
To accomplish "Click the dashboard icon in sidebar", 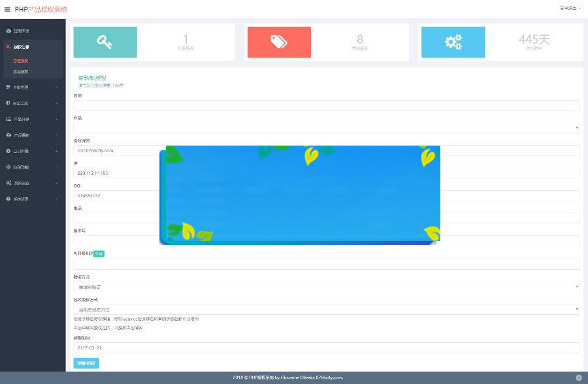I will tap(8, 31).
